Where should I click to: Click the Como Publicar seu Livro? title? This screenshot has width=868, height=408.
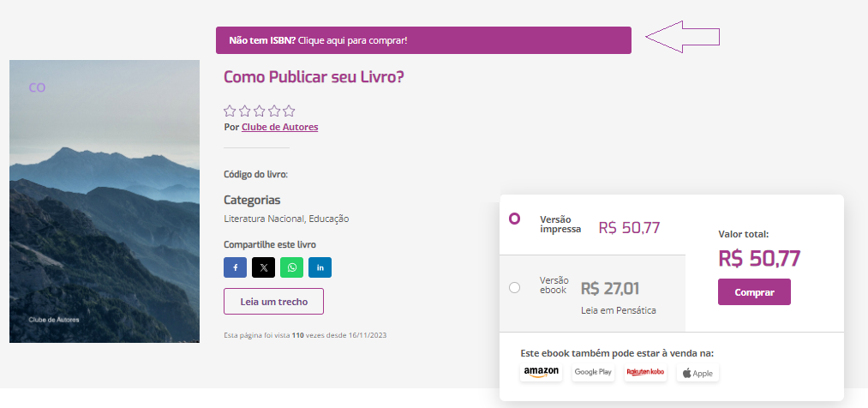pyautogui.click(x=314, y=76)
